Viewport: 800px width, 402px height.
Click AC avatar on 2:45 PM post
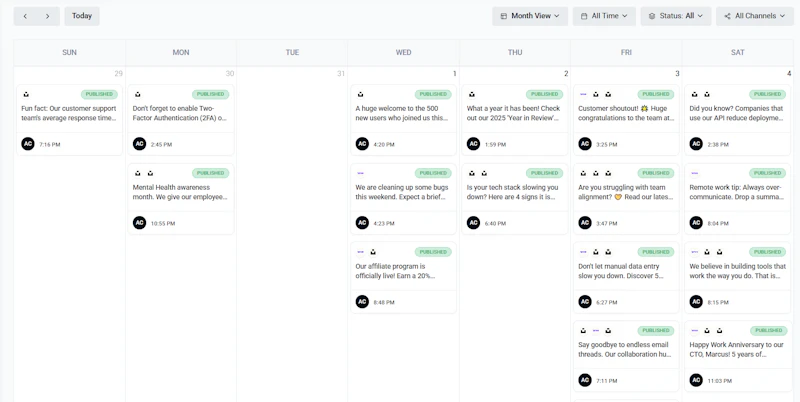139,144
